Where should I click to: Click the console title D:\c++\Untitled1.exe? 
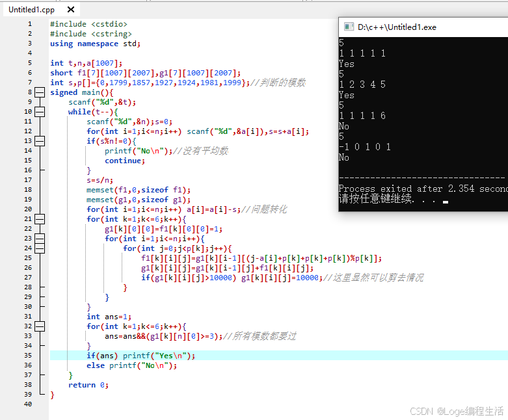coord(397,27)
